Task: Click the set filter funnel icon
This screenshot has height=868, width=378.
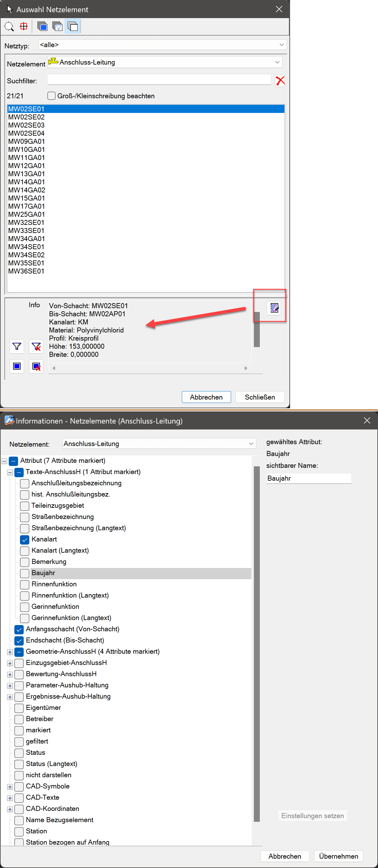Action: point(17,347)
